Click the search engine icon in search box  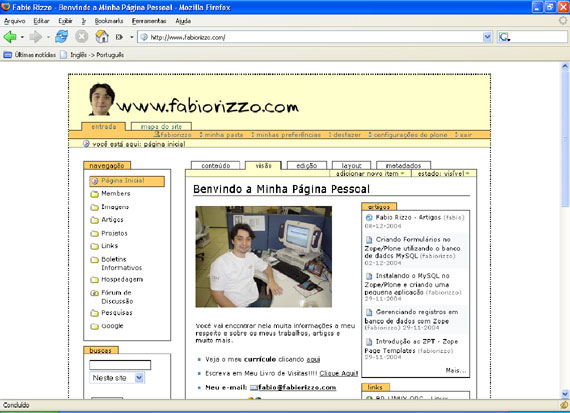[x=504, y=37]
